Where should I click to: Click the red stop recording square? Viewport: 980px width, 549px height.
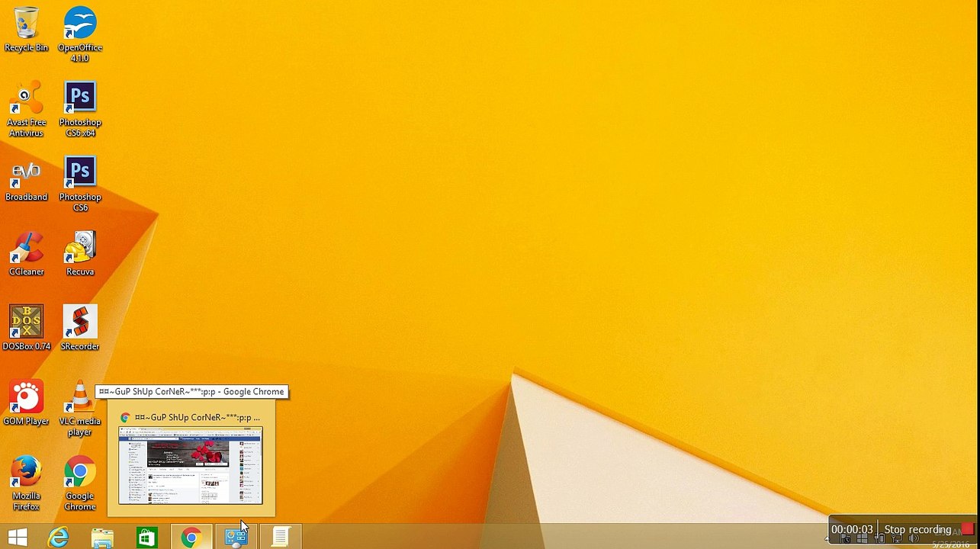coord(967,529)
